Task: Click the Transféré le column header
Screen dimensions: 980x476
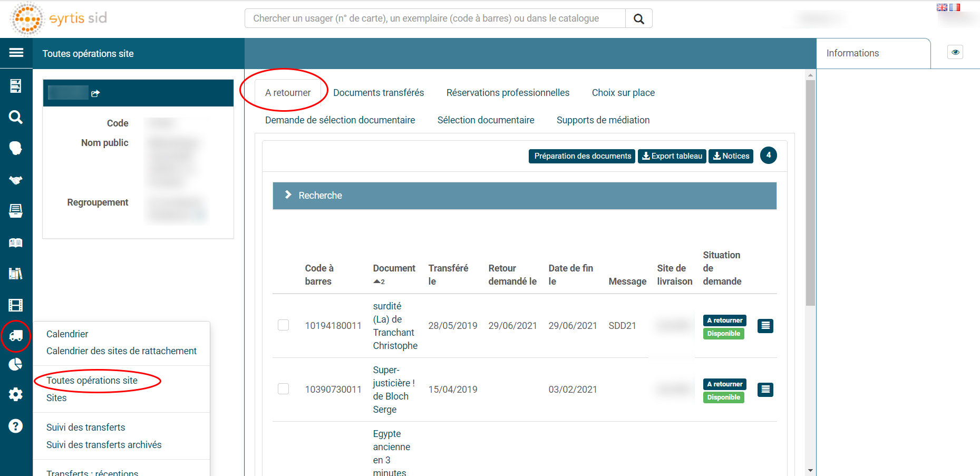Action: tap(448, 275)
